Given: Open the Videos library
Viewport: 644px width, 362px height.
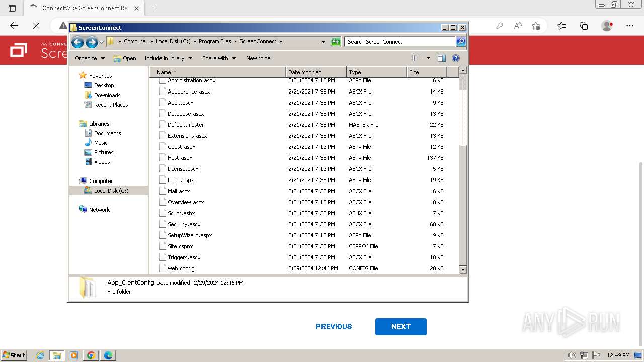Looking at the screenshot, I should point(102,162).
